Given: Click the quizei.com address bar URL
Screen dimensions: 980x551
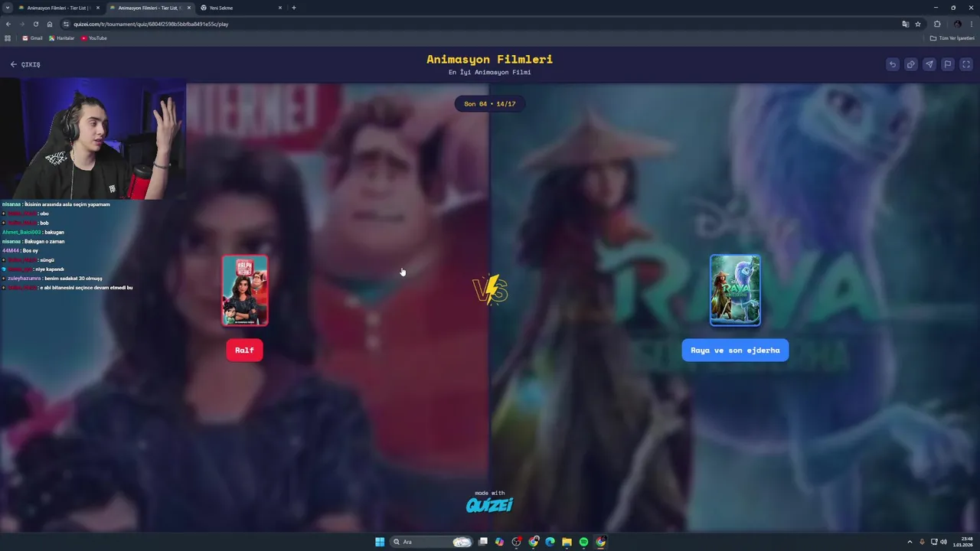Looking at the screenshot, I should pos(151,24).
